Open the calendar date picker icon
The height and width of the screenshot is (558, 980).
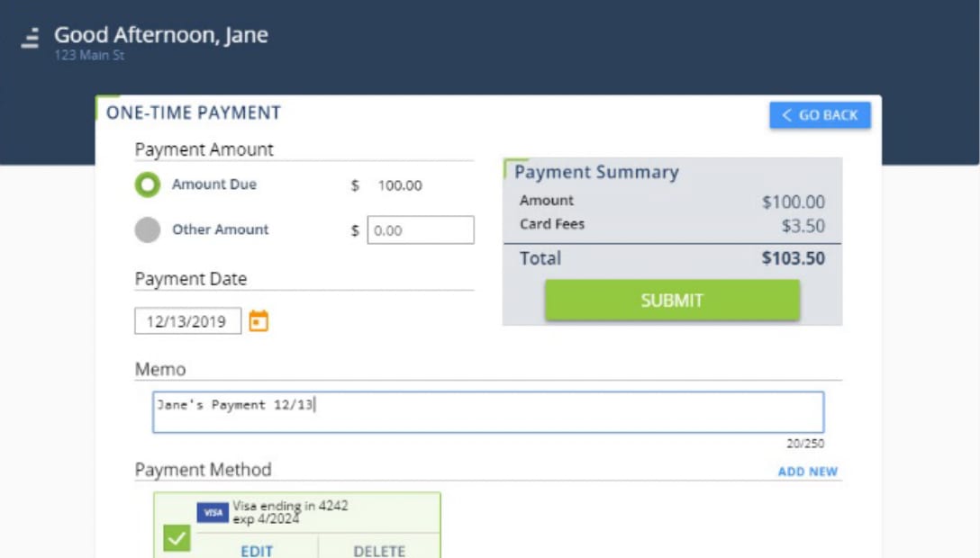click(x=259, y=320)
